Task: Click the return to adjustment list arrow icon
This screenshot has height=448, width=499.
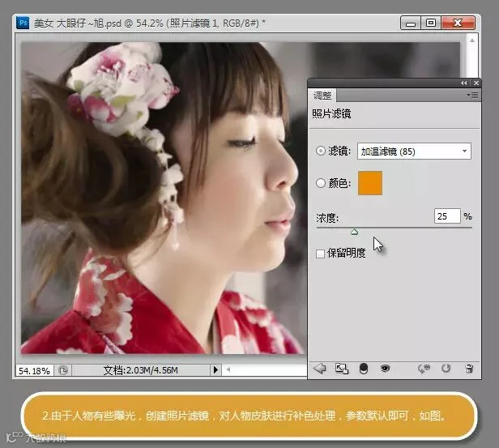Action: 319,369
